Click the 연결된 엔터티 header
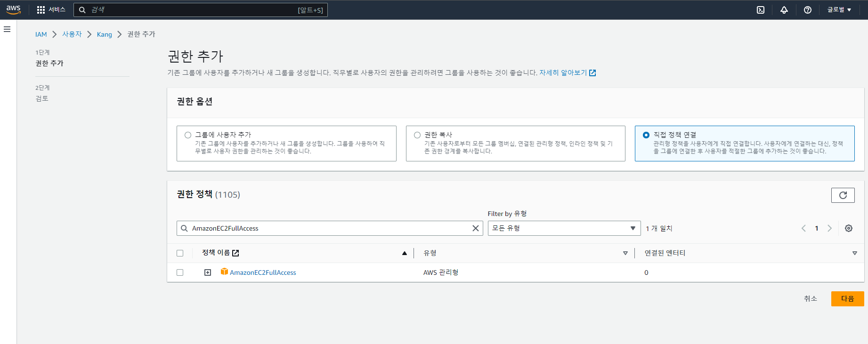The image size is (868, 344). click(665, 253)
